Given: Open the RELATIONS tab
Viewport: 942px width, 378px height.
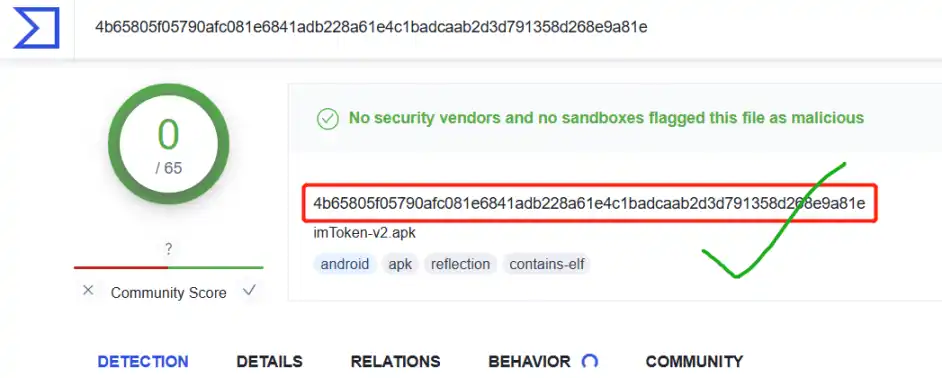Looking at the screenshot, I should pos(395,361).
